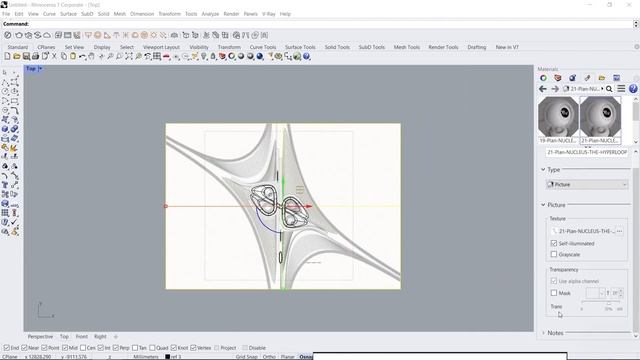640x360 pixels.
Task: Enable the Cen osnap checkbox
Action: coord(83,348)
